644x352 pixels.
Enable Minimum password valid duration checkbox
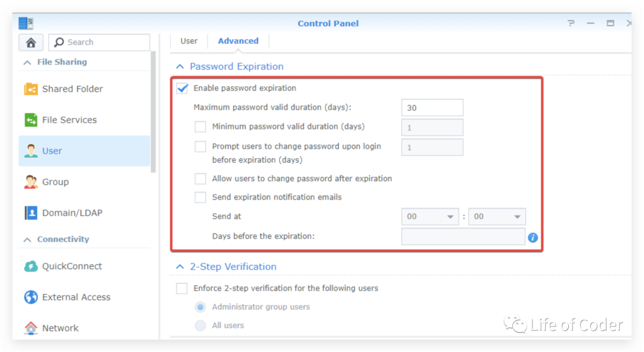(200, 127)
